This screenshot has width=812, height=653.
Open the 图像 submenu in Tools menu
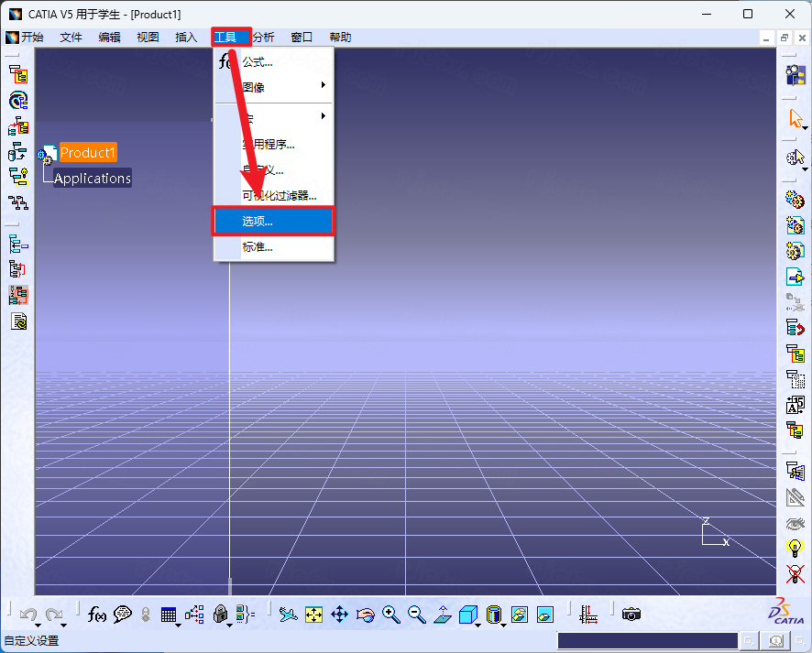(257, 87)
